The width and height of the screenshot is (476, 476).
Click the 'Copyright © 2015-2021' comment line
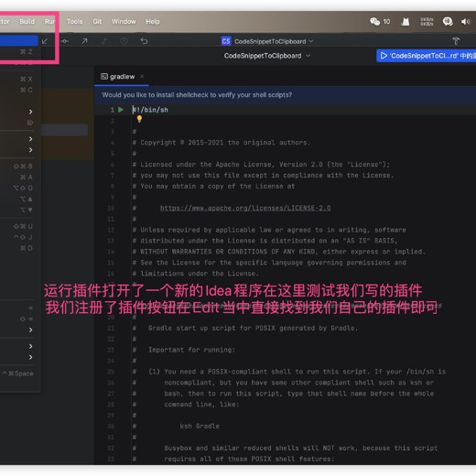[222, 143]
